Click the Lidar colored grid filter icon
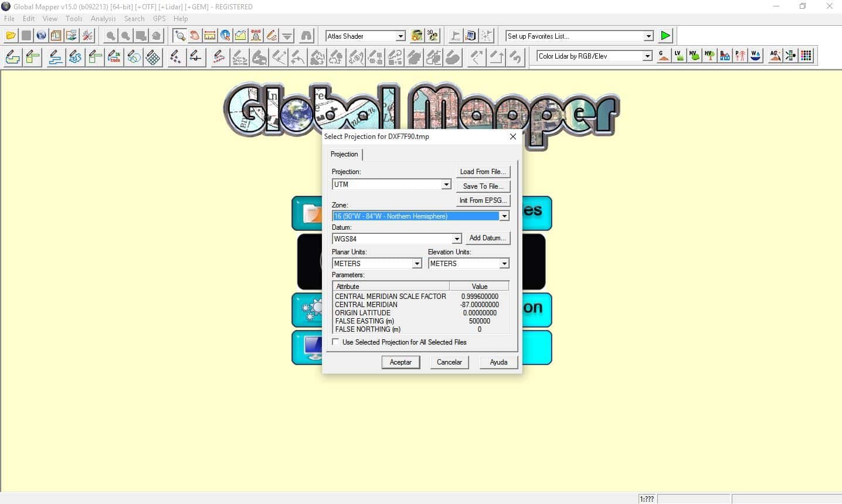The image size is (842, 504). pos(806,56)
